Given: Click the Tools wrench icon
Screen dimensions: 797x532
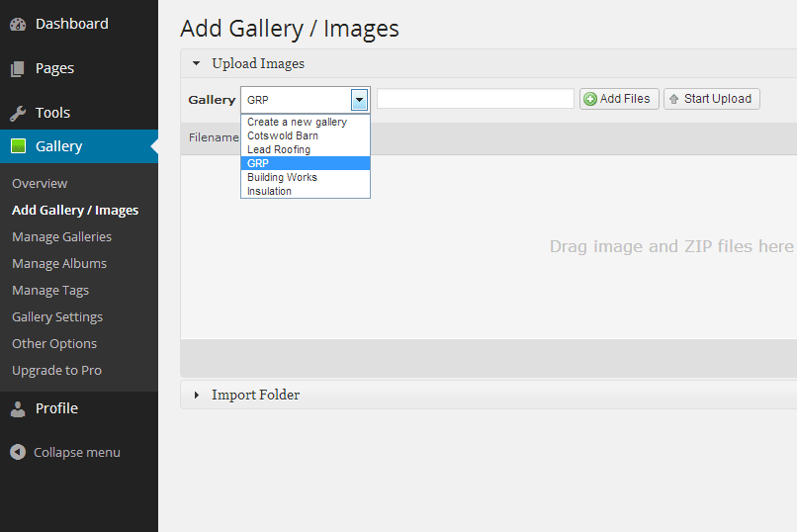Looking at the screenshot, I should 18,113.
